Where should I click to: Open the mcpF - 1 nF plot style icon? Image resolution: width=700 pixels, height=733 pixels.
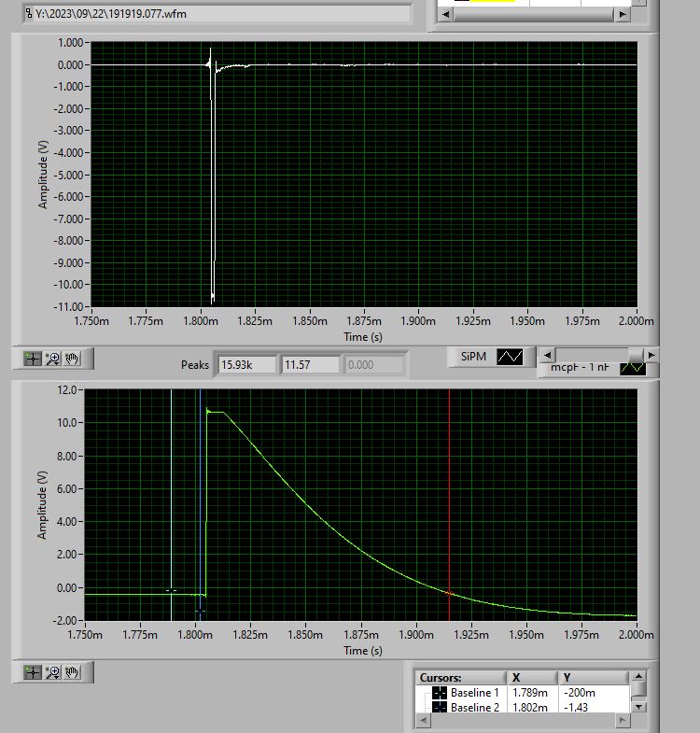[633, 368]
